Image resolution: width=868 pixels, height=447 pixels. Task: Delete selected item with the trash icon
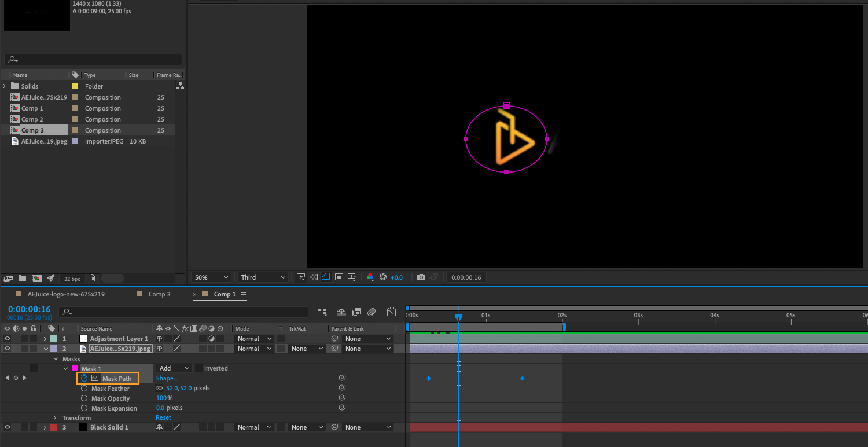click(x=92, y=279)
